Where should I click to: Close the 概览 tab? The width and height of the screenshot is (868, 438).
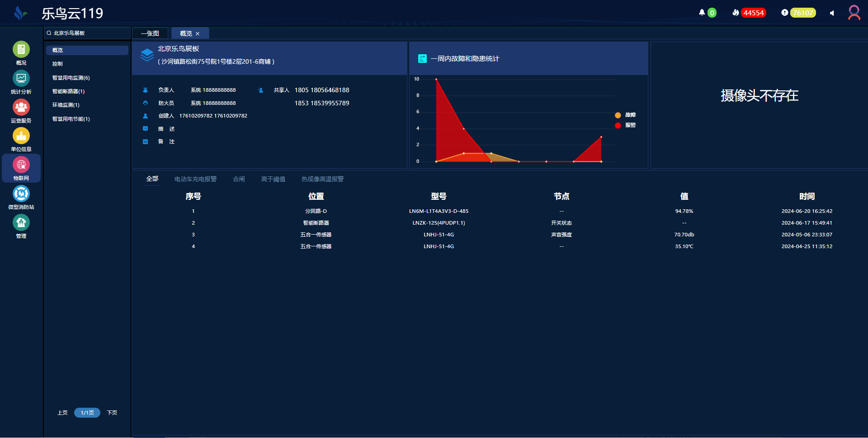click(198, 34)
